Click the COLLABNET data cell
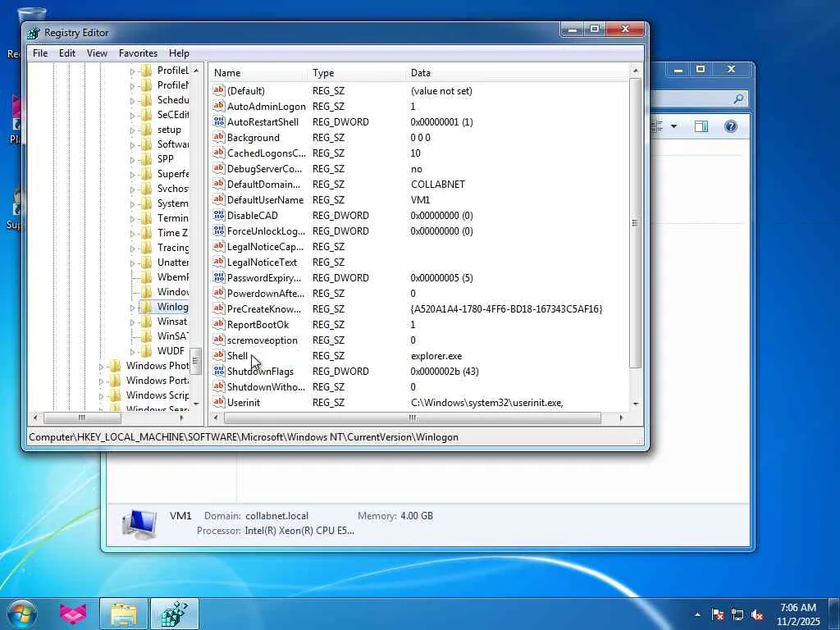 438,185
